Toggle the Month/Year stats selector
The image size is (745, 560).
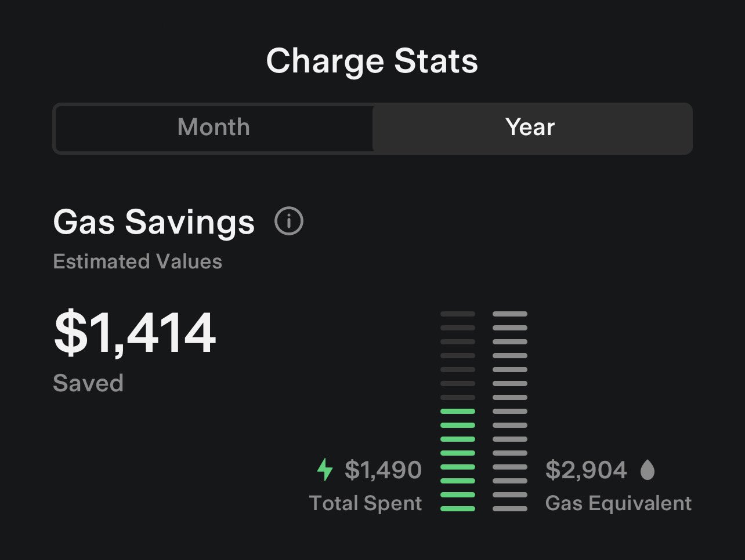[x=372, y=128]
